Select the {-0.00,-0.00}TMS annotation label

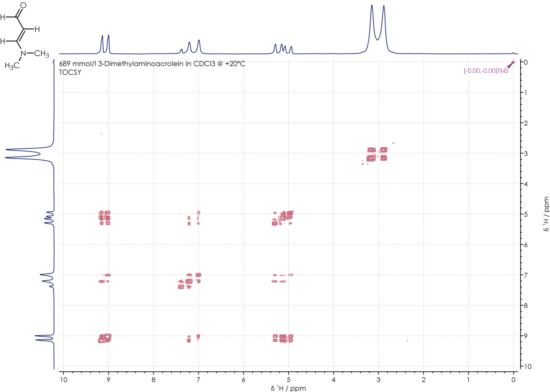[486, 71]
